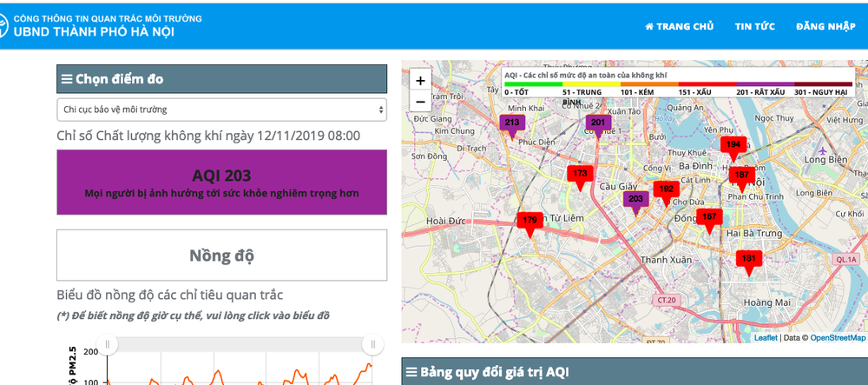Select the AQI 194 map marker
Screen dimensions: 868x385
tap(733, 149)
